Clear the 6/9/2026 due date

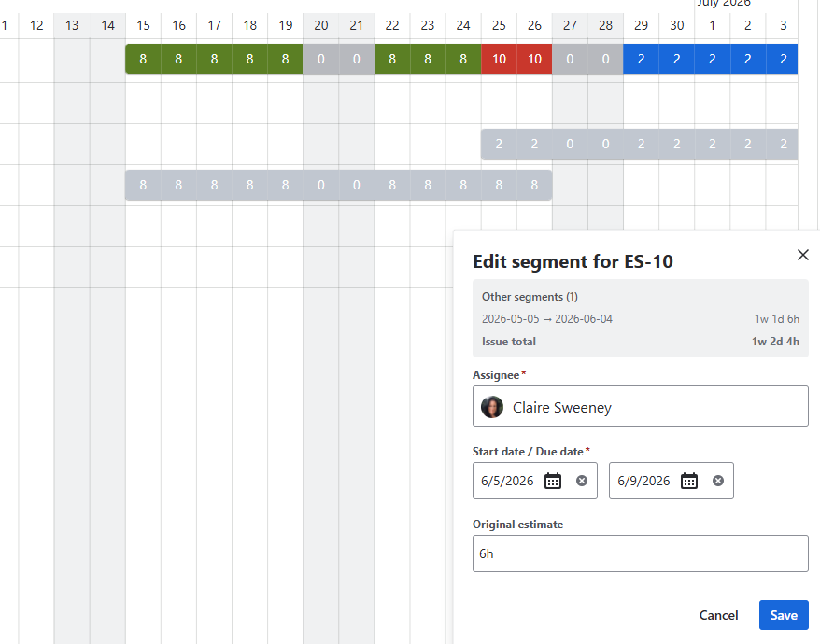pos(718,481)
